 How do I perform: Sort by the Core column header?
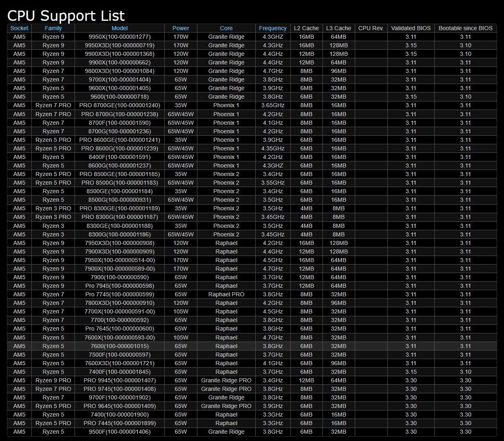[x=226, y=28]
